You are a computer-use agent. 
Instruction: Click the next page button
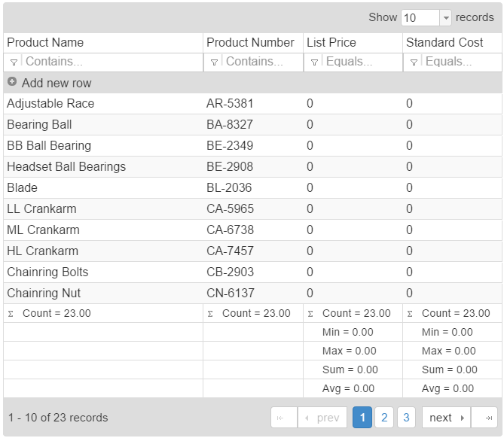pos(446,418)
